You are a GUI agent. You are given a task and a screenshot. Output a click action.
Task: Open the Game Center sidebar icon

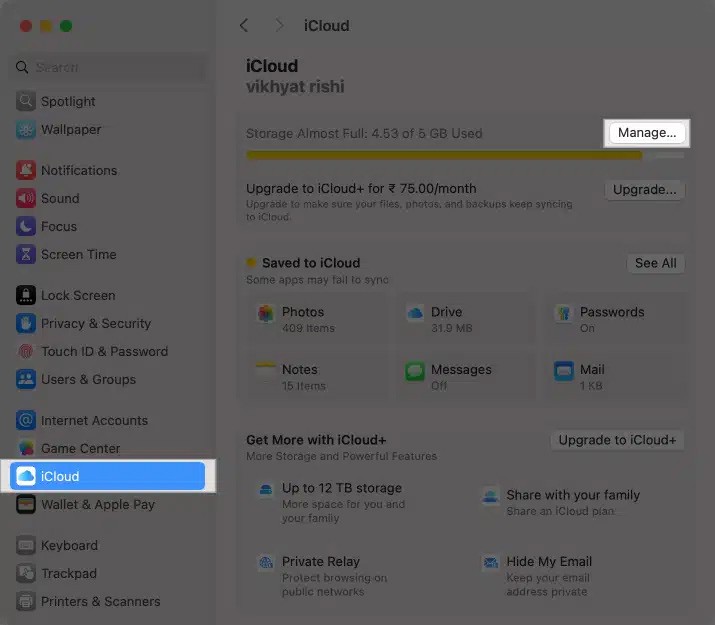(x=26, y=448)
